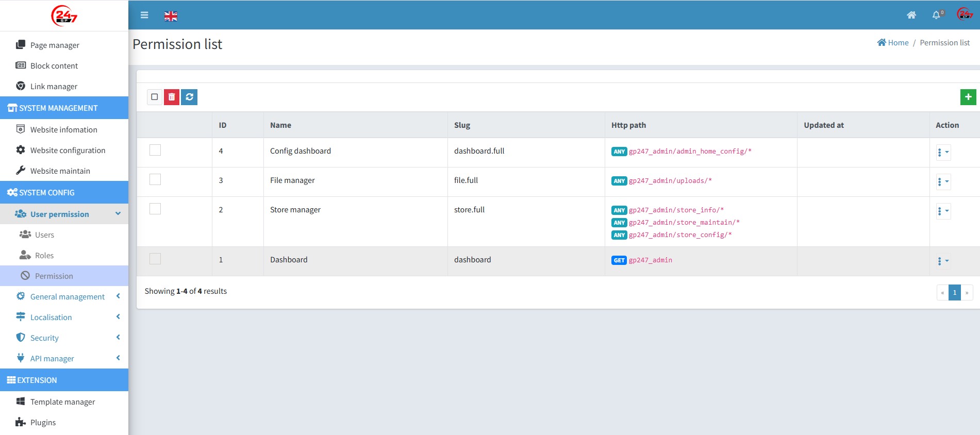Image resolution: width=980 pixels, height=435 pixels.
Task: Select Permission sidebar item
Action: coord(64,276)
